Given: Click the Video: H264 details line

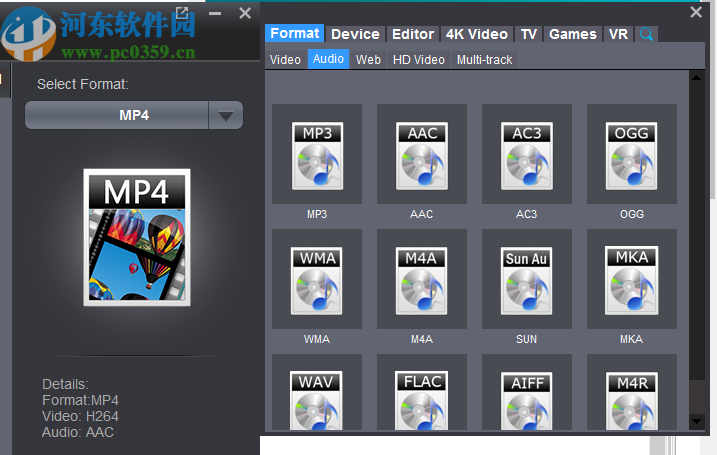Looking at the screenshot, I should [80, 416].
